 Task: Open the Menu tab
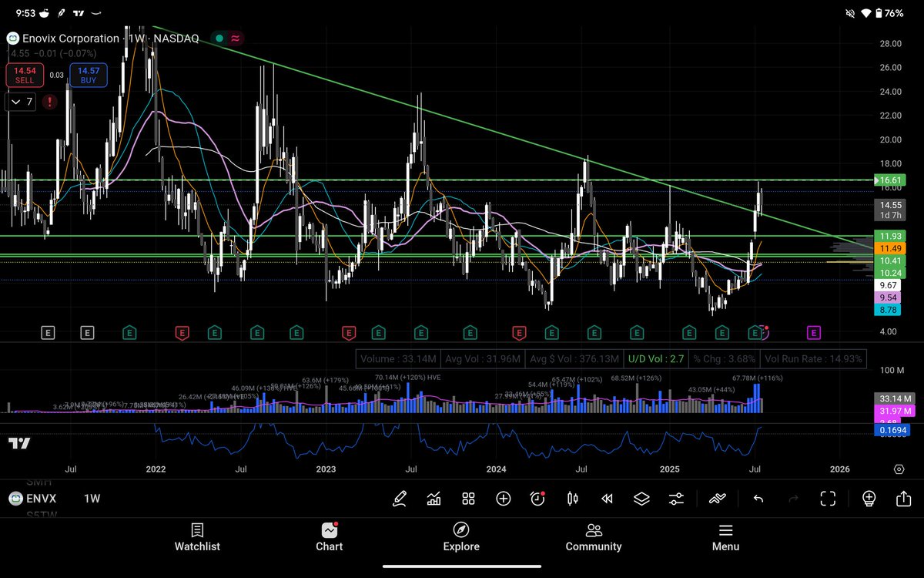(x=725, y=537)
